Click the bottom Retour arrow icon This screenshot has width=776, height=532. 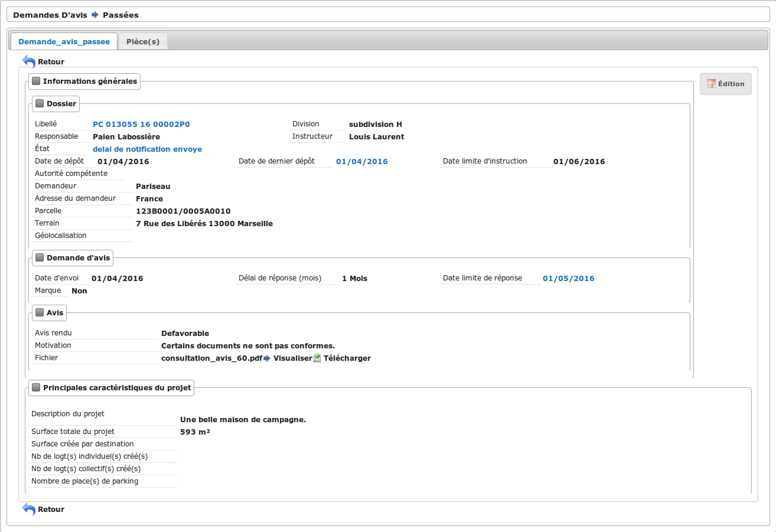tap(28, 509)
